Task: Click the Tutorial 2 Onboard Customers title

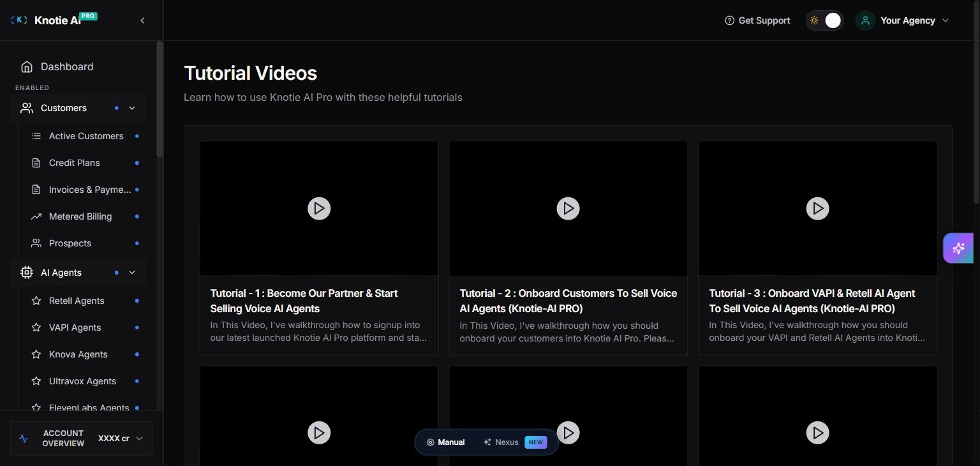Action: 568,301
